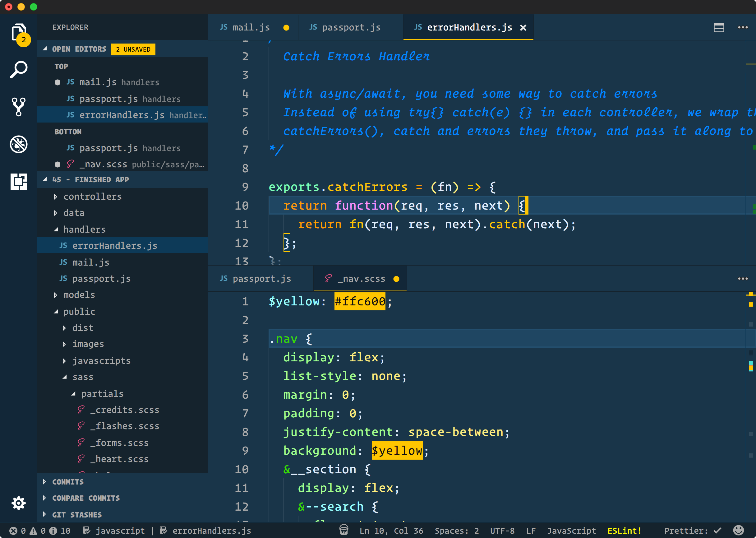This screenshot has height=538, width=756.
Task: Click the Source Control icon in sidebar
Action: click(18, 107)
